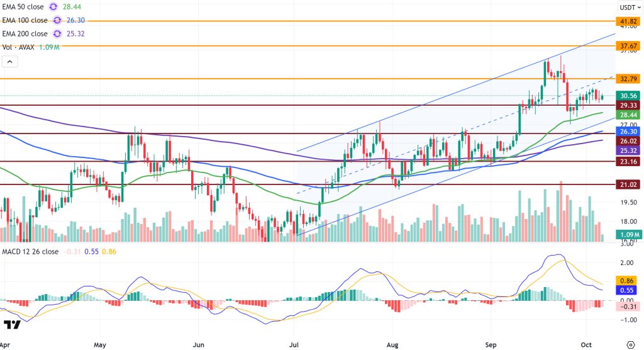Select the EMA 200 close indicator label
Screen dimensions: 644x350
(x=25, y=34)
